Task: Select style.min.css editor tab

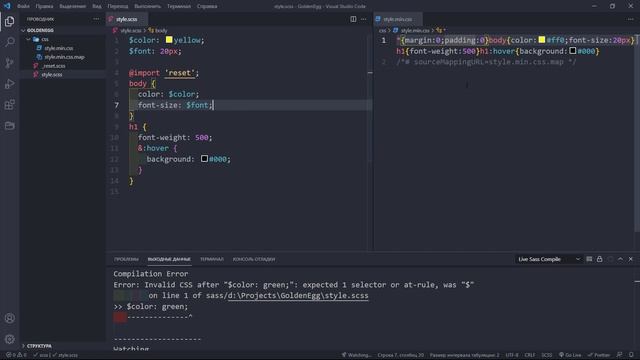Action: 398,19
